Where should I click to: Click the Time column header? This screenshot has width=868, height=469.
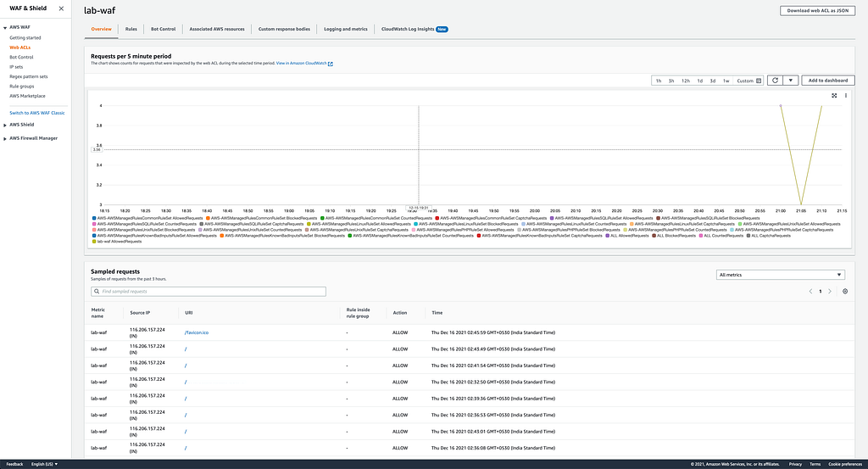click(x=437, y=313)
